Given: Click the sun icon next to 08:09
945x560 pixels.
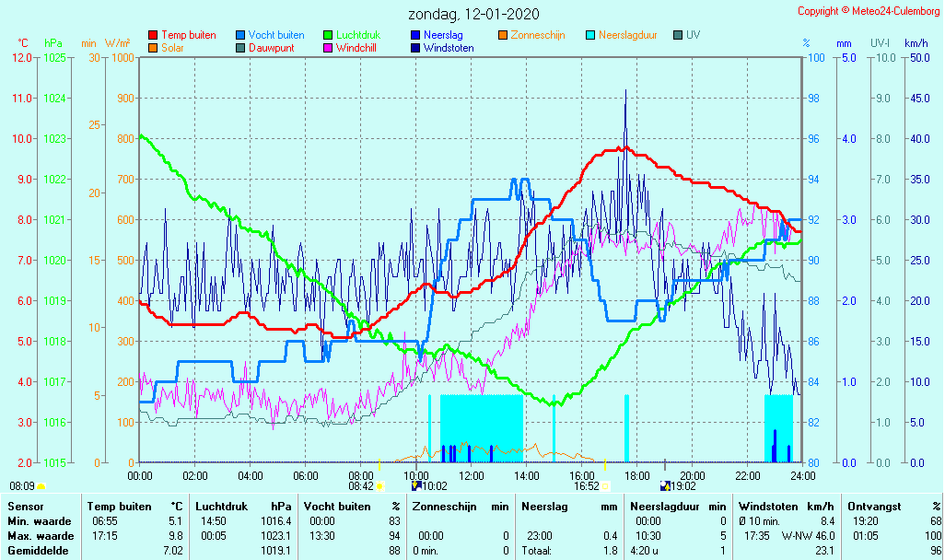Looking at the screenshot, I should pos(41,485).
